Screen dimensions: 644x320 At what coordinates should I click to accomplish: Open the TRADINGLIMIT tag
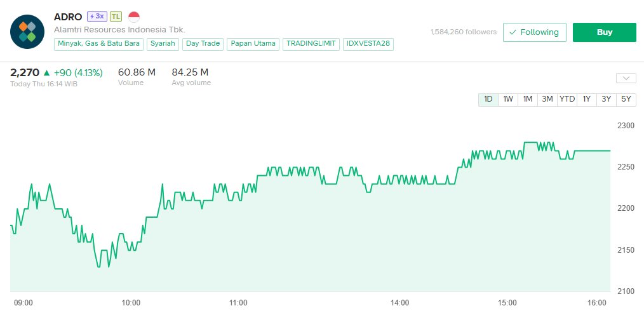coord(311,44)
